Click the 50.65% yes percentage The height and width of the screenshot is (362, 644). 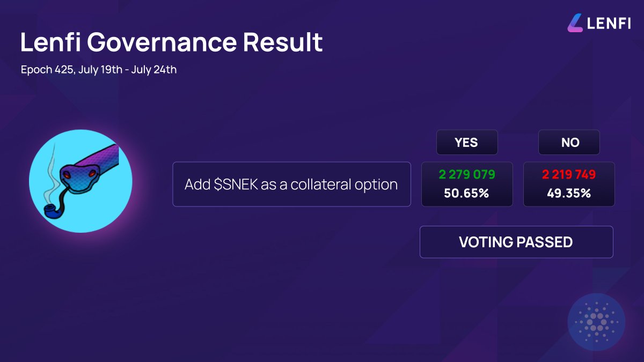click(x=466, y=193)
